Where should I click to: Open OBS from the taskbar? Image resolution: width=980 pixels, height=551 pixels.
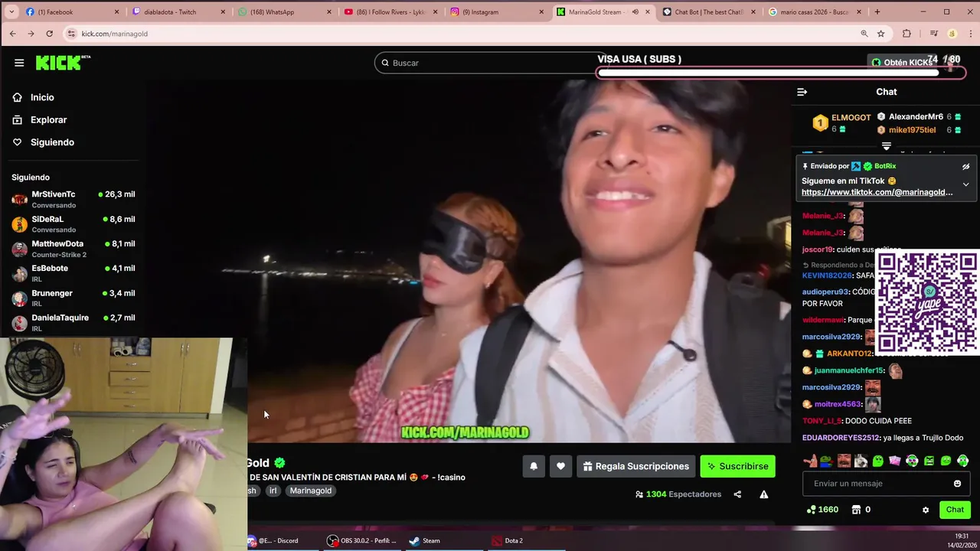(x=361, y=540)
